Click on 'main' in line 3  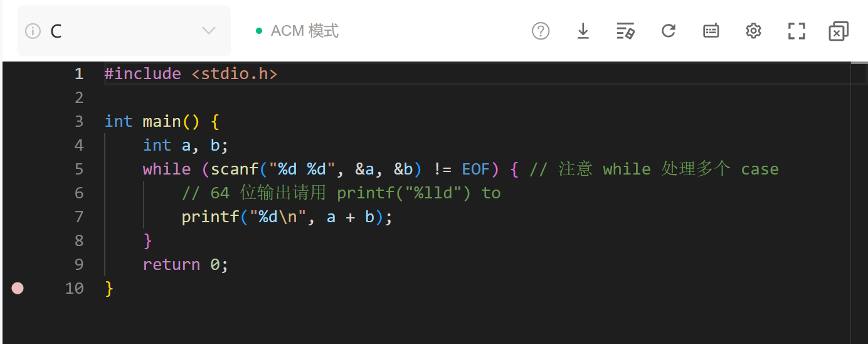(x=161, y=121)
